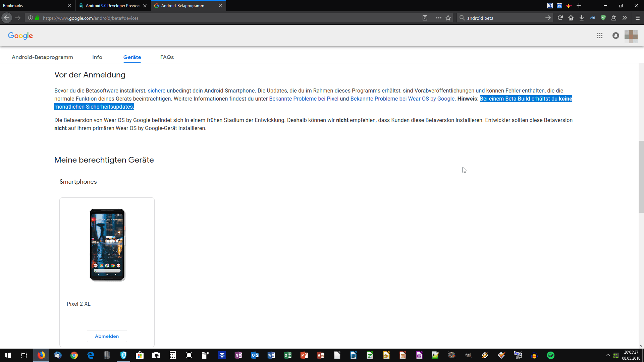Screen dimensions: 644x362
Task: Go back to the previous page
Action: tap(7, 18)
